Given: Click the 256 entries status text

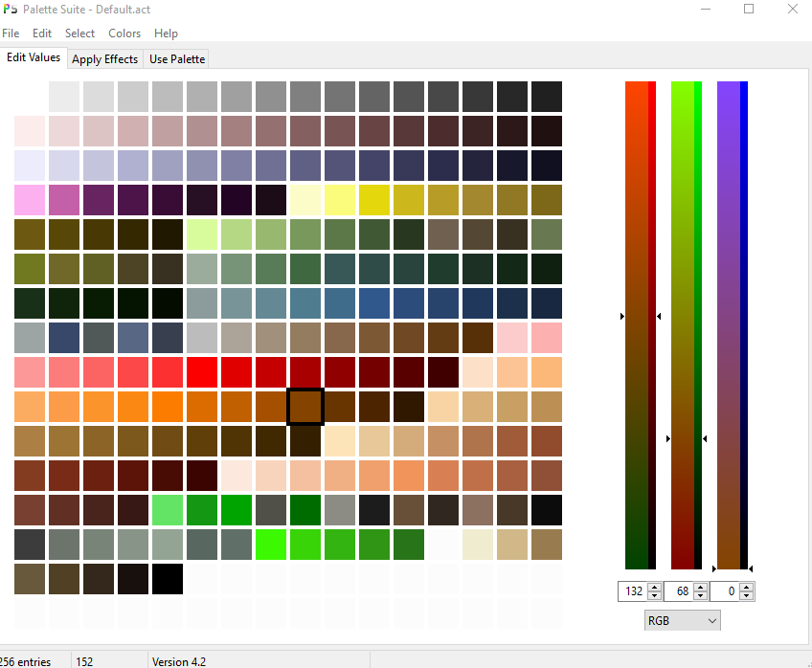Looking at the screenshot, I should (25, 662).
